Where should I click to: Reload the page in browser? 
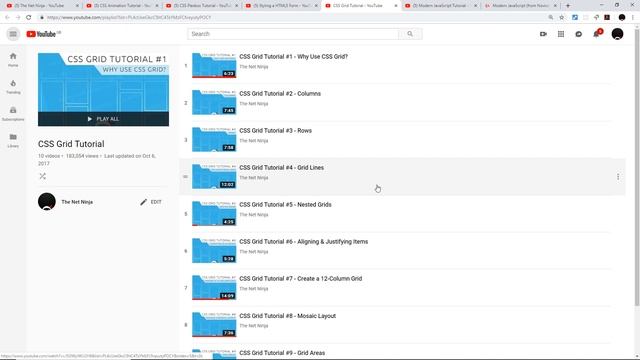pyautogui.click(x=29, y=18)
